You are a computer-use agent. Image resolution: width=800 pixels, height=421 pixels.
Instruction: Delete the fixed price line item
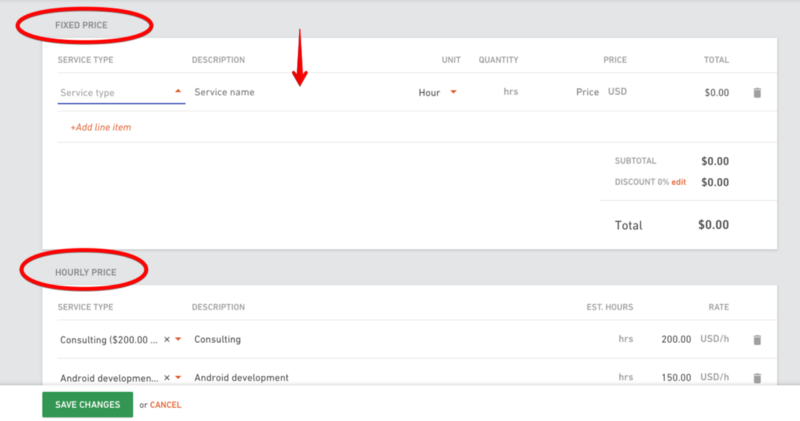(757, 92)
